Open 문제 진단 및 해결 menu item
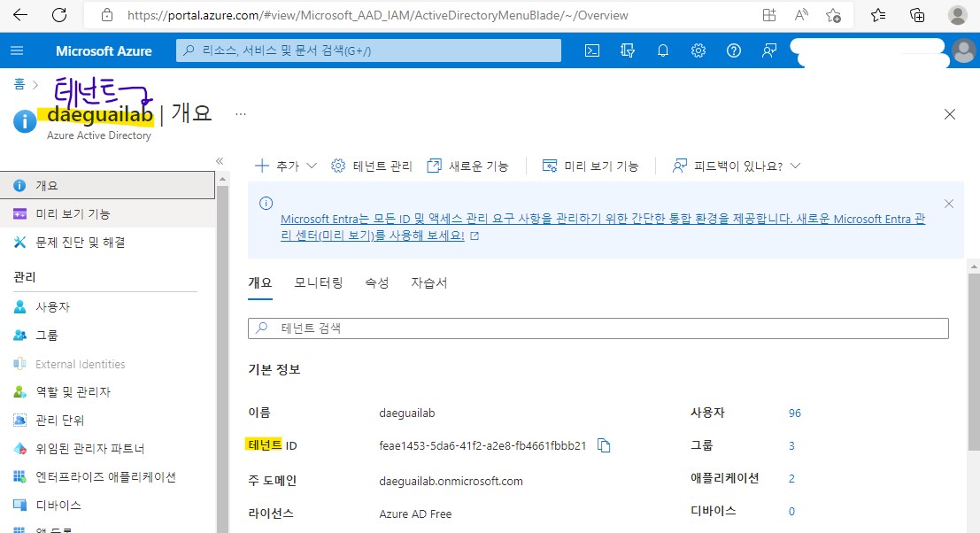This screenshot has width=980, height=533. pyautogui.click(x=107, y=243)
